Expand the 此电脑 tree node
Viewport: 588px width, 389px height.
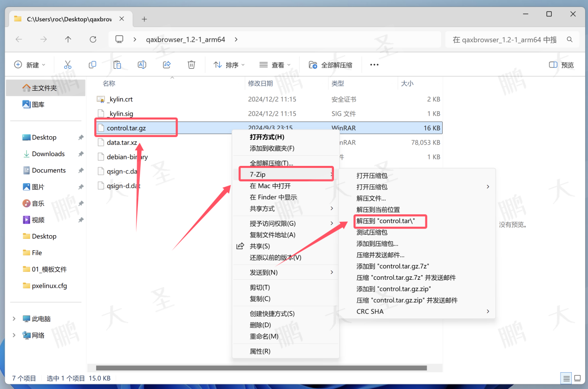point(14,319)
